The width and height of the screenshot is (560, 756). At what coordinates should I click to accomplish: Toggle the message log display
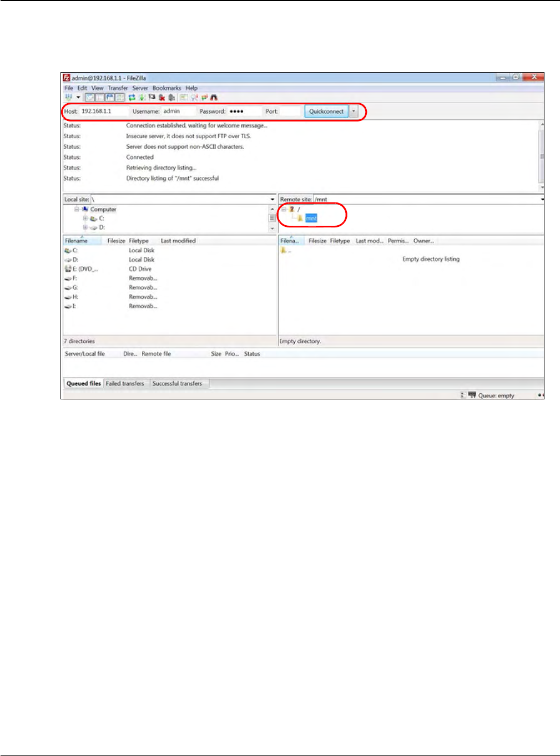(89, 97)
